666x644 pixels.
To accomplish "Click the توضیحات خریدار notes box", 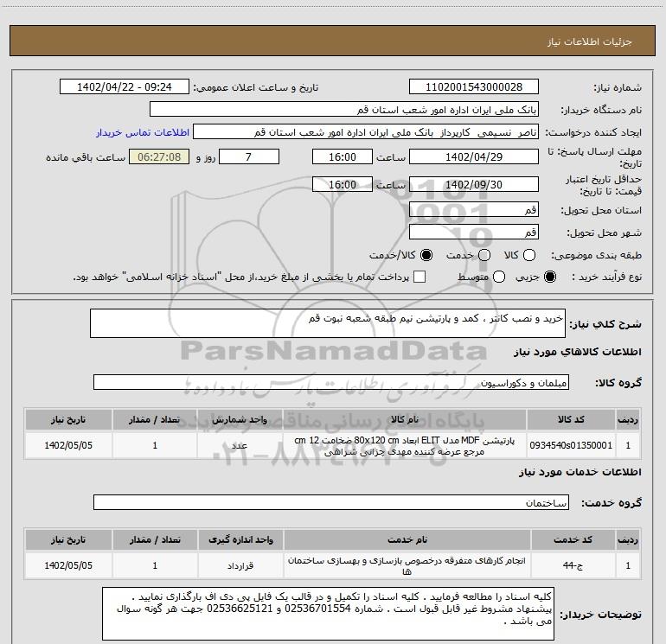I will pos(329,614).
